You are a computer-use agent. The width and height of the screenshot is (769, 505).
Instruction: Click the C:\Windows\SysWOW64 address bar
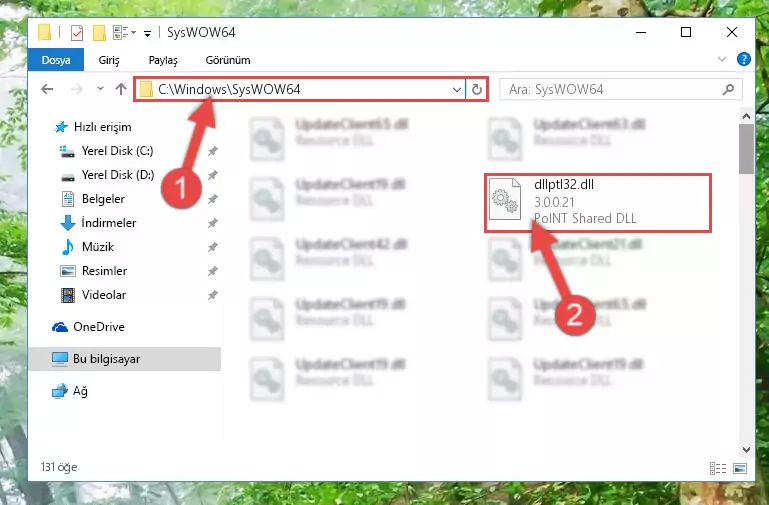300,89
